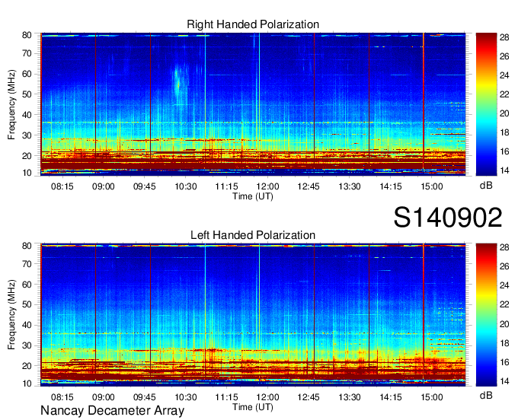Click the 12:00 time tick on the bottom plot

pos(267,397)
